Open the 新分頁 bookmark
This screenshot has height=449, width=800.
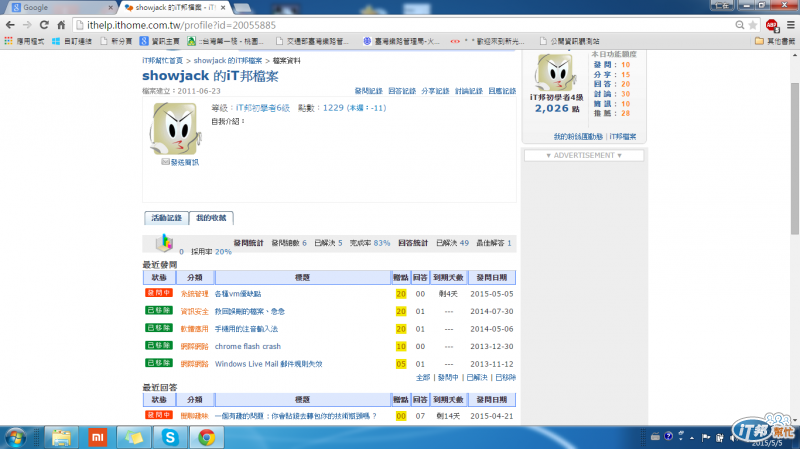click(116, 41)
